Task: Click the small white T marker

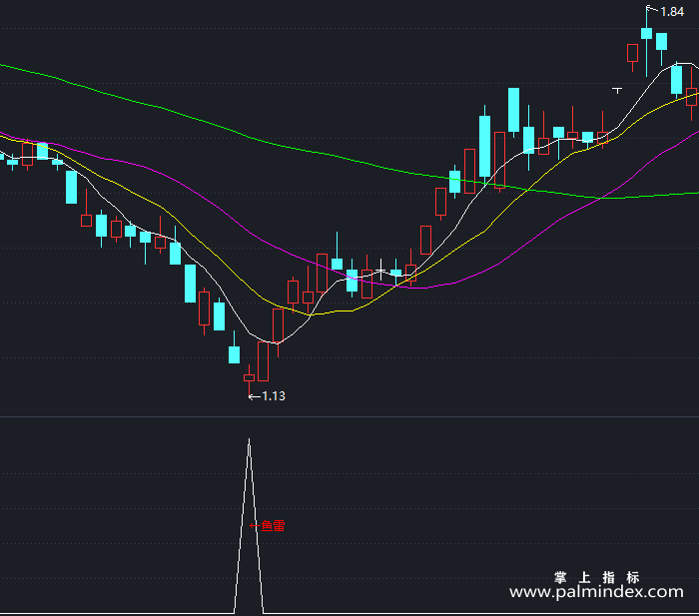Action: click(617, 91)
